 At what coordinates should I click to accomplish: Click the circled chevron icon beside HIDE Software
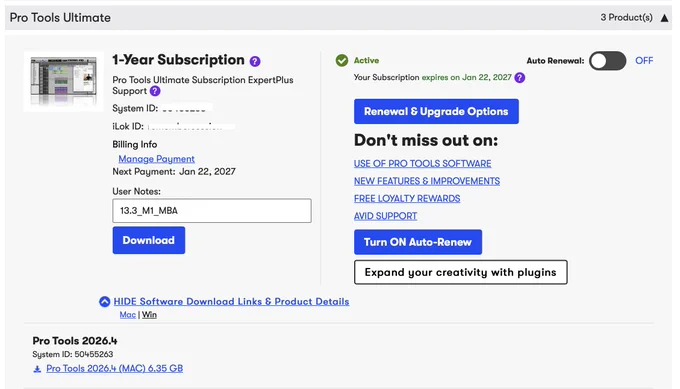point(105,301)
